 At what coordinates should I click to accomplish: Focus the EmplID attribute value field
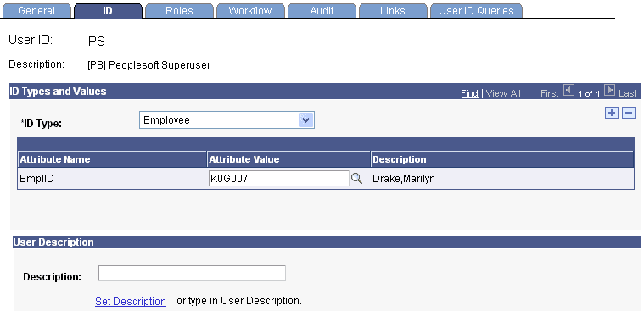tap(279, 179)
